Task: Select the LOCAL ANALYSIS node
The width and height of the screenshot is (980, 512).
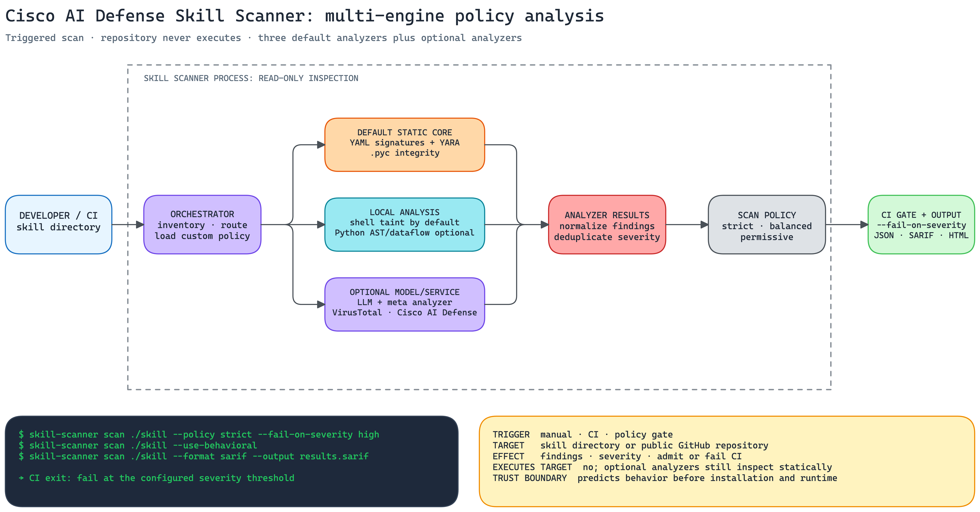Action: (x=404, y=225)
